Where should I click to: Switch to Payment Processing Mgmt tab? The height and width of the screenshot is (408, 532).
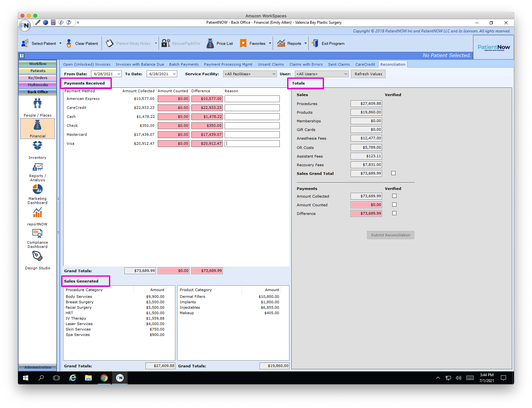click(x=228, y=64)
